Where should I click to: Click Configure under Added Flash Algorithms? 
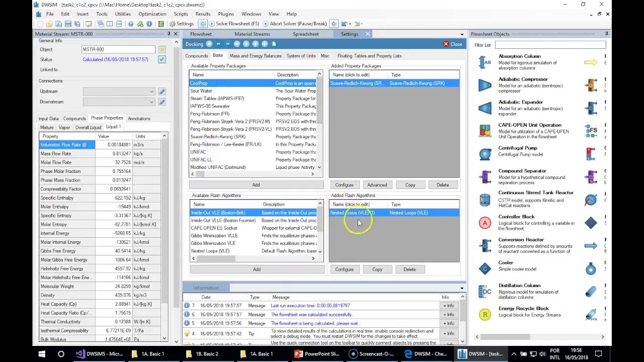pos(345,269)
